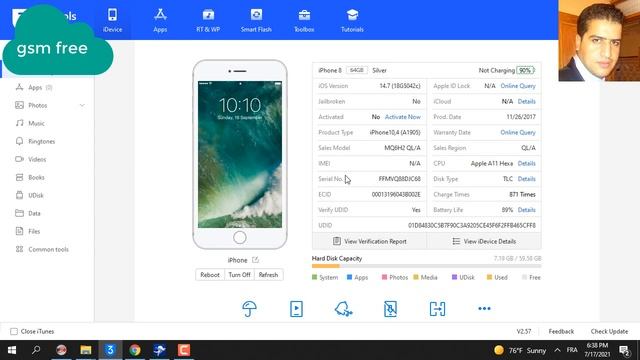
Task: Show hidden system tray icons
Action: [557, 350]
